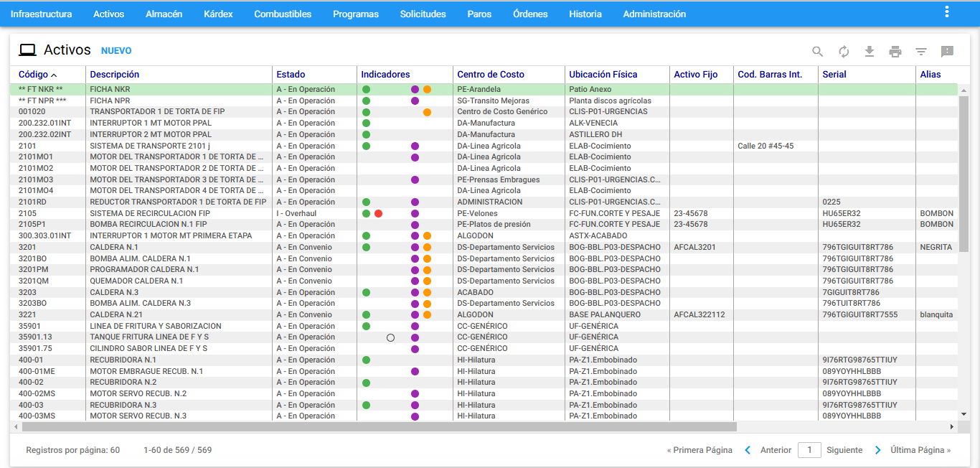Click the red indicator dot on row 2105

coord(378,213)
